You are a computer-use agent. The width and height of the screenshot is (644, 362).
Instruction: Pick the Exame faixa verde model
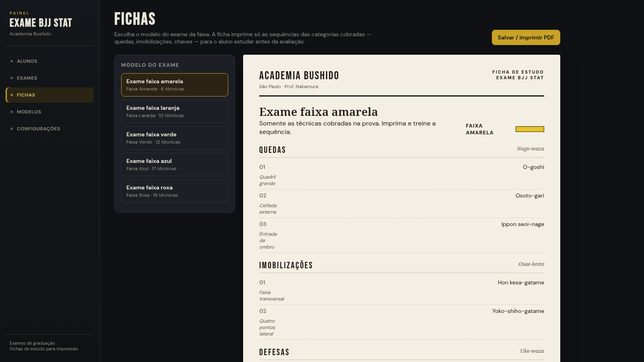(175, 138)
